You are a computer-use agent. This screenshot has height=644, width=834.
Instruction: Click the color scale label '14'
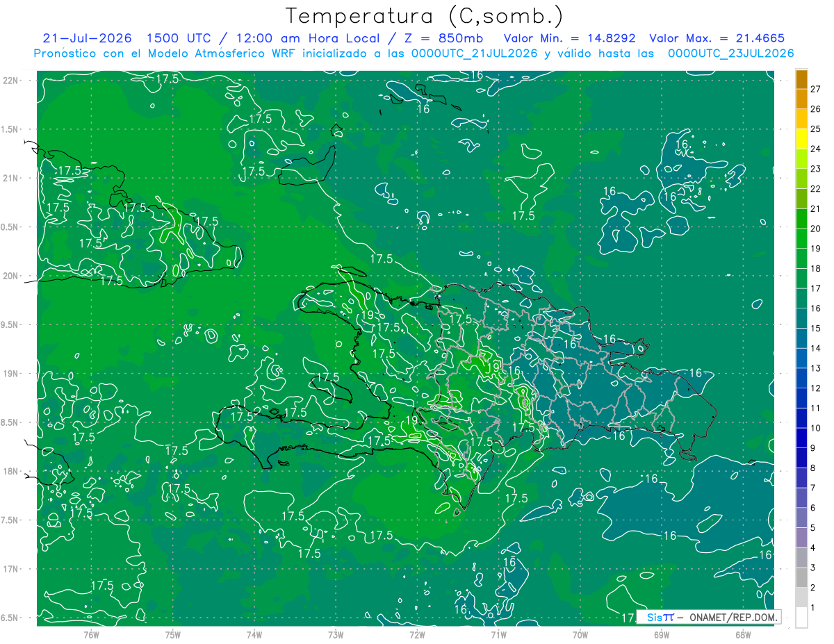point(816,348)
